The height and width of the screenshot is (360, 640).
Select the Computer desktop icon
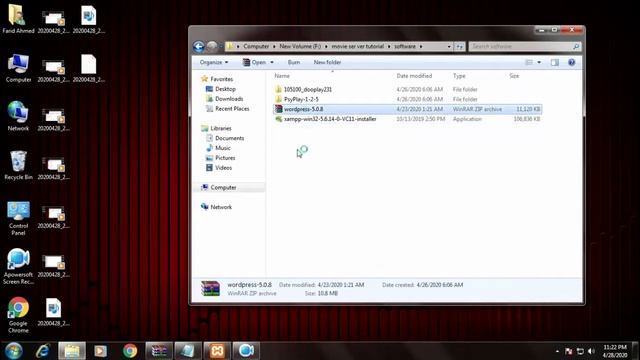tap(18, 68)
